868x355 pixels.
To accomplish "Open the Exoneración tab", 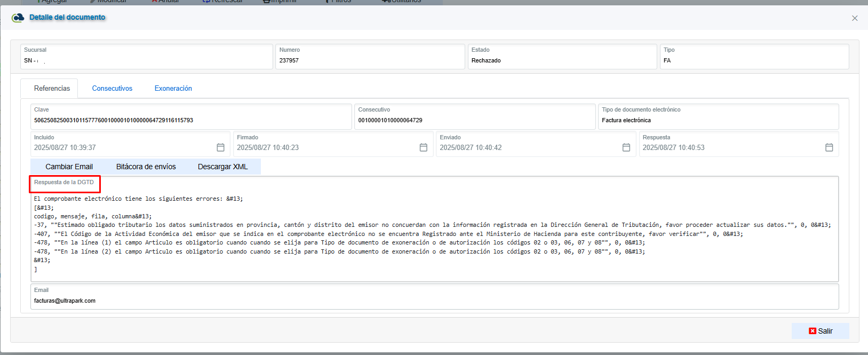I will (173, 89).
